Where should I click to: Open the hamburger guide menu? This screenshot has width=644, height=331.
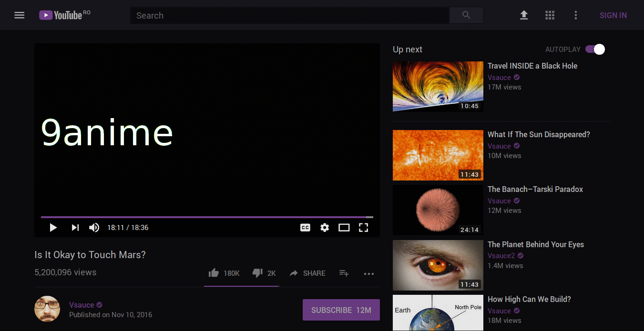19,15
